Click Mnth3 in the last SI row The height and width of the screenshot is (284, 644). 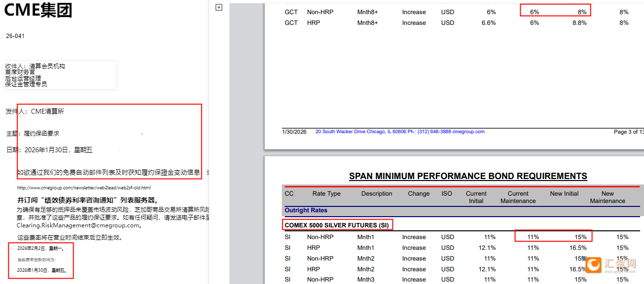[366, 280]
